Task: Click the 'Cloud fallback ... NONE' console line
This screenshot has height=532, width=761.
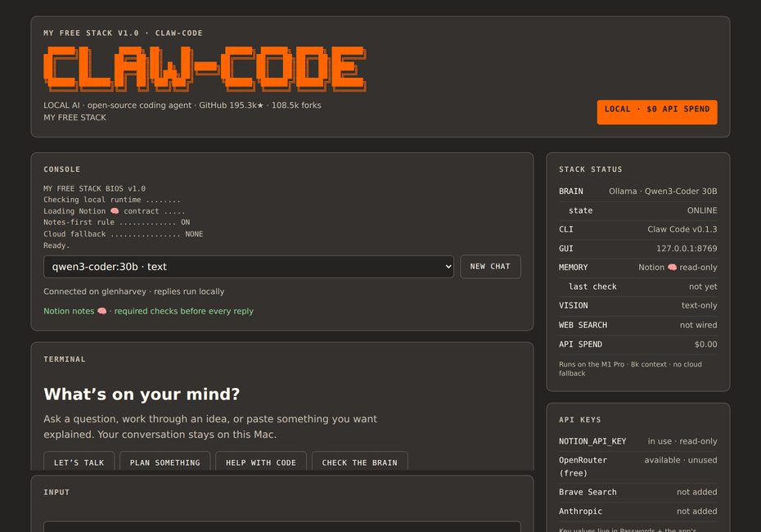Action: pos(124,234)
